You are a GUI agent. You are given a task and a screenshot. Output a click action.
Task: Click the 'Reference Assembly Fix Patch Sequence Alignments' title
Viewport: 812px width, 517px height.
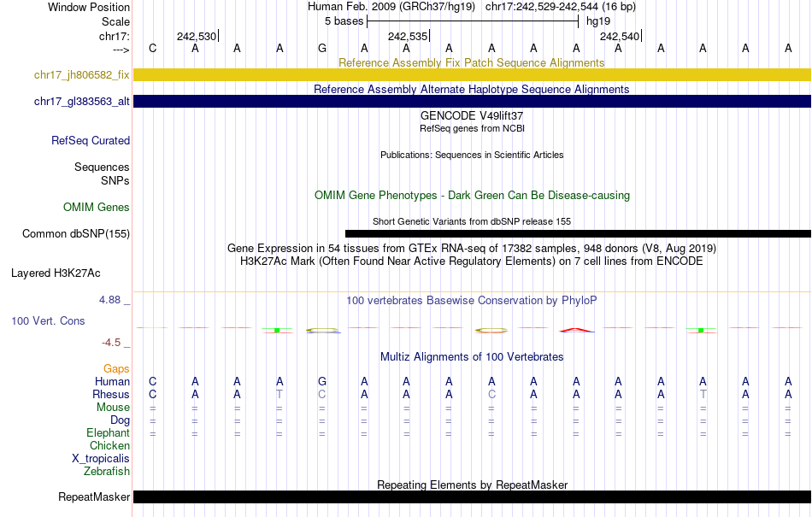(x=472, y=62)
